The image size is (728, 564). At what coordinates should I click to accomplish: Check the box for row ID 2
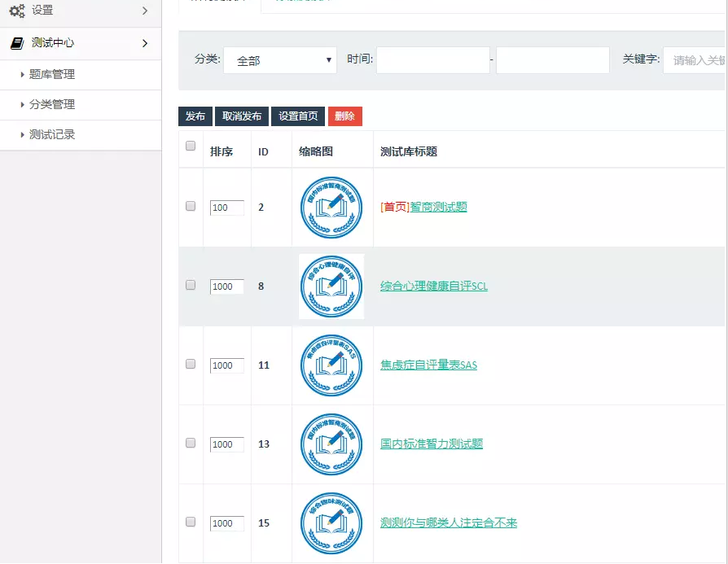pos(191,206)
